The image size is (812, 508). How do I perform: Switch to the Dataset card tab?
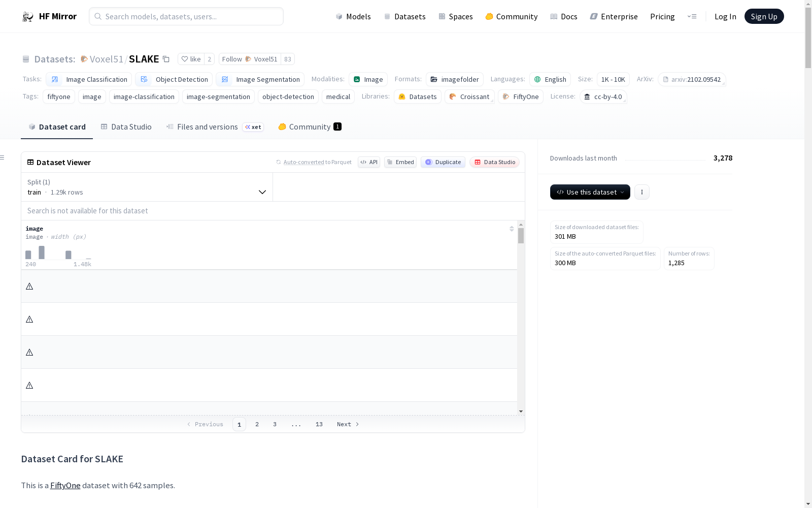click(x=57, y=127)
